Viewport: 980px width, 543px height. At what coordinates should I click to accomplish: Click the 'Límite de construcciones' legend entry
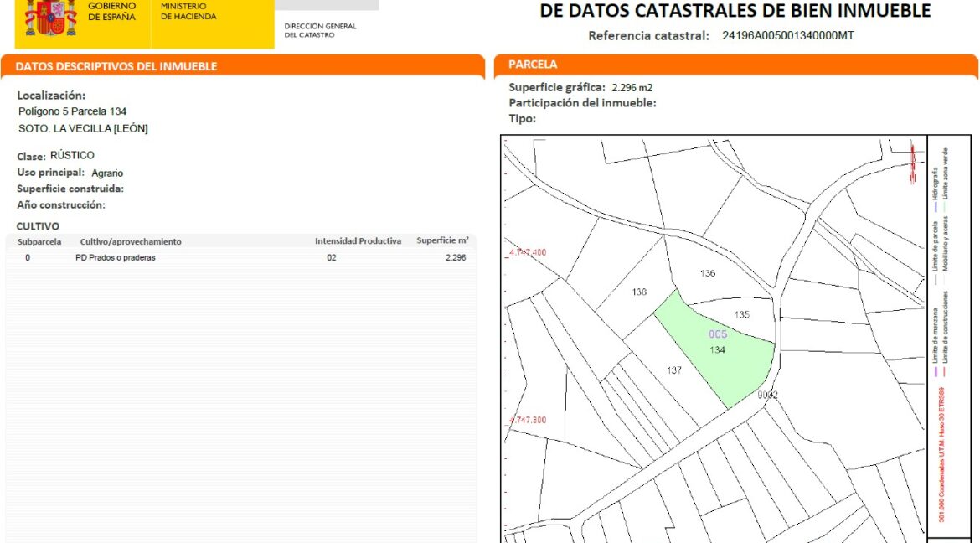click(x=946, y=334)
